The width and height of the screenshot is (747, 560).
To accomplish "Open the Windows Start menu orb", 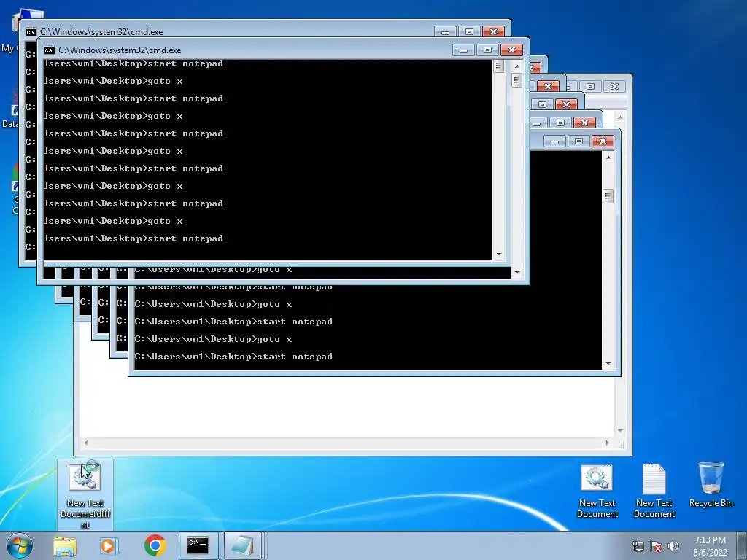I will click(20, 545).
